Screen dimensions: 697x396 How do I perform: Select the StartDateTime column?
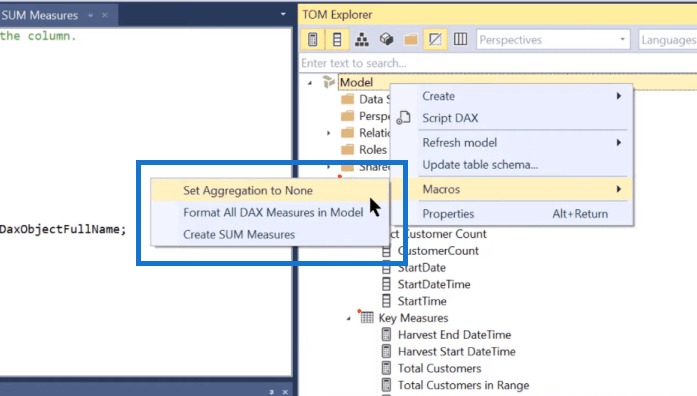pos(434,284)
